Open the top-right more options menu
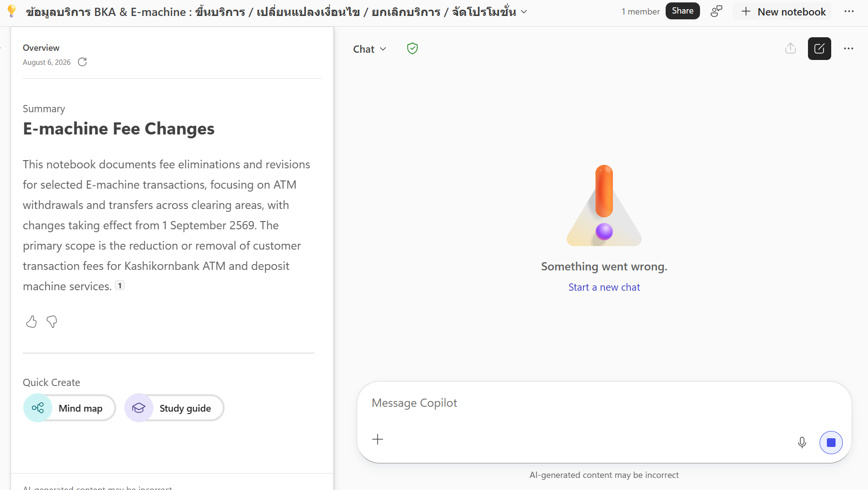The width and height of the screenshot is (868, 490). pyautogui.click(x=849, y=11)
